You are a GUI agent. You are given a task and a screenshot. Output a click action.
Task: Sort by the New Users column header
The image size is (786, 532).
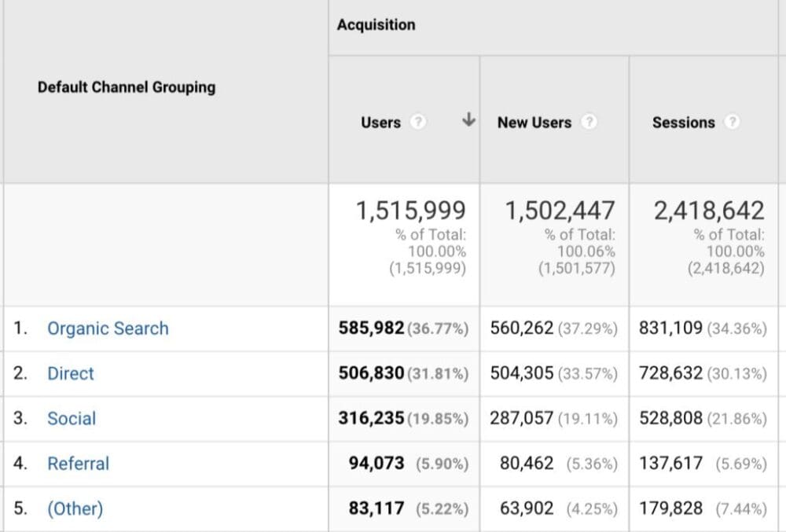pyautogui.click(x=534, y=123)
